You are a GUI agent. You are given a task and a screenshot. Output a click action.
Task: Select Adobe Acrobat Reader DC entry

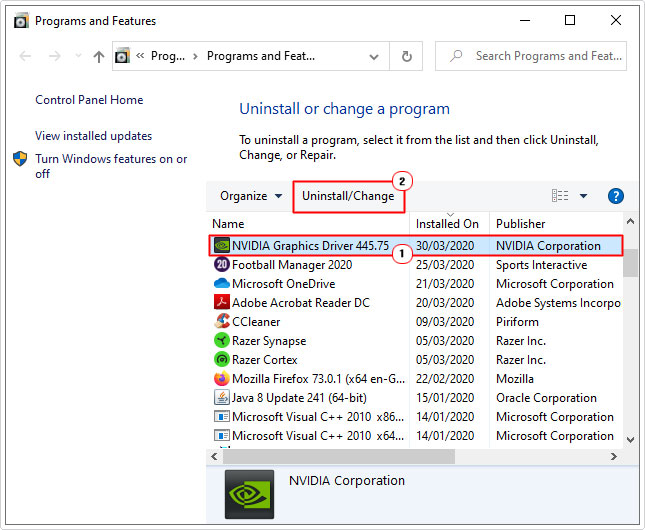click(301, 303)
